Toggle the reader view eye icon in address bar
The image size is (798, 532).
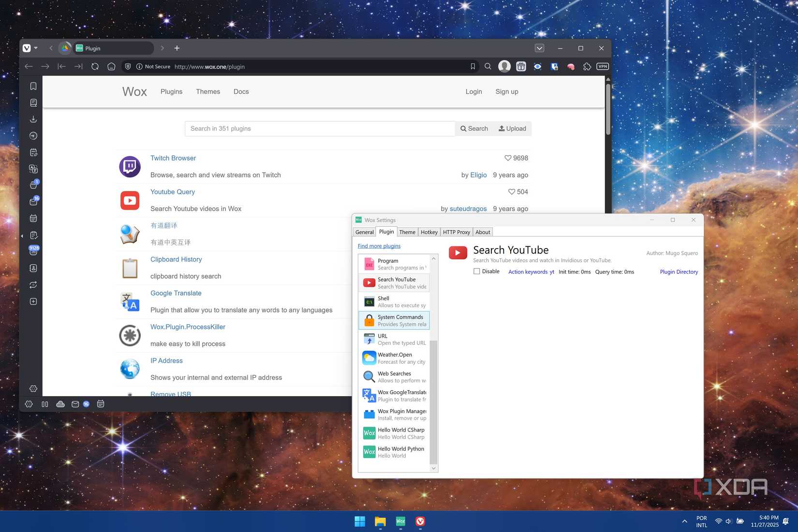coord(538,66)
